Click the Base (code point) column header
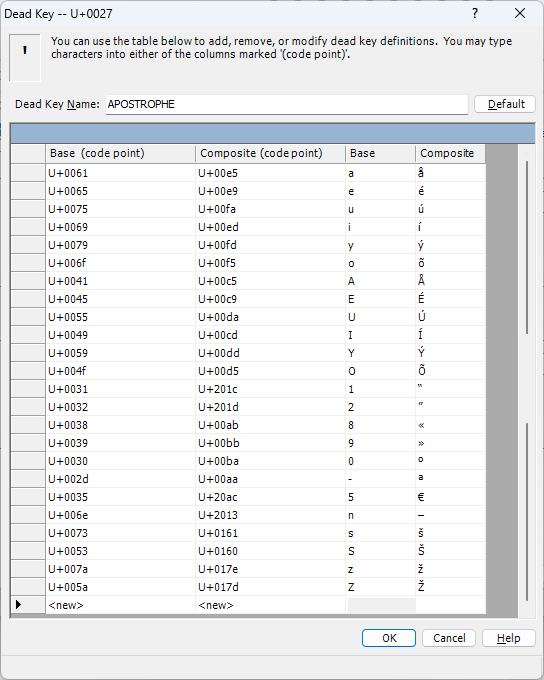 (120, 154)
